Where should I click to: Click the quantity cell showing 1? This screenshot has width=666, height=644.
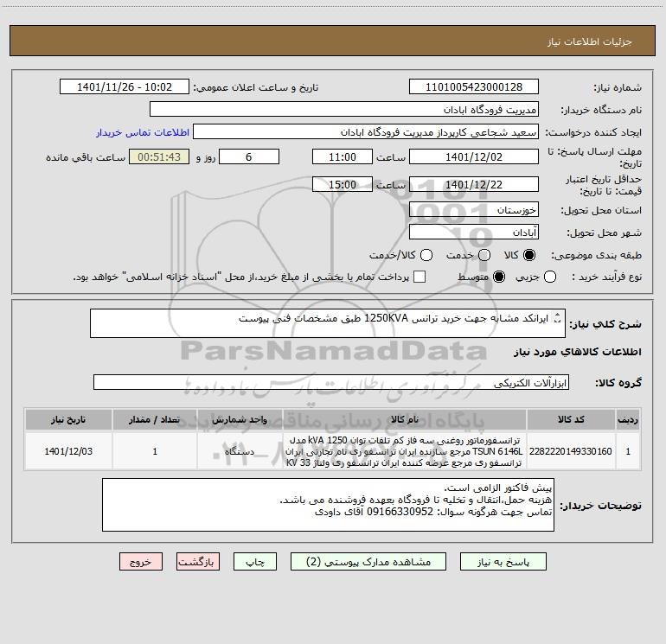(x=155, y=451)
